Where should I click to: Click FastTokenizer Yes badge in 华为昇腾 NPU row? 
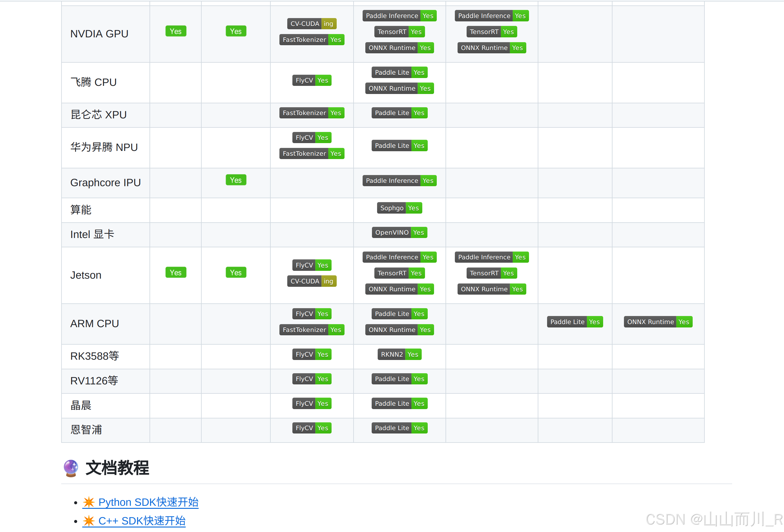(312, 153)
